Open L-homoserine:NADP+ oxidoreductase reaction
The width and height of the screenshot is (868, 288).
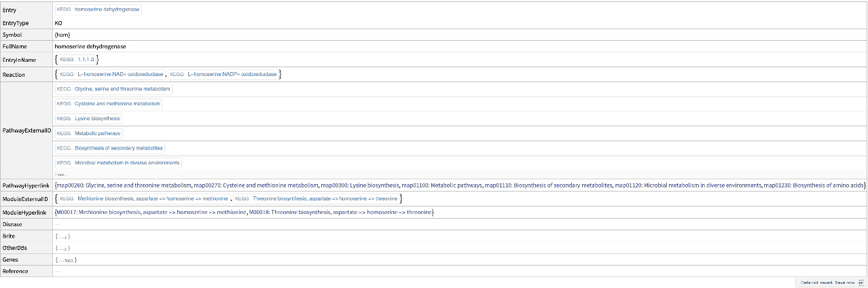(x=223, y=73)
